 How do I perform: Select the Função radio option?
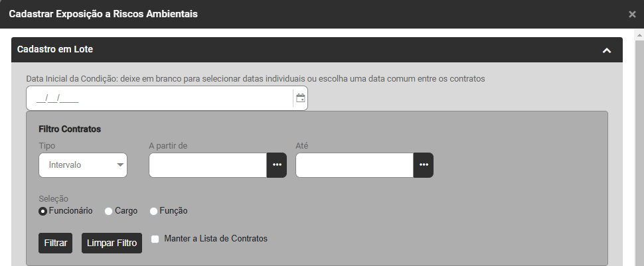click(x=154, y=211)
